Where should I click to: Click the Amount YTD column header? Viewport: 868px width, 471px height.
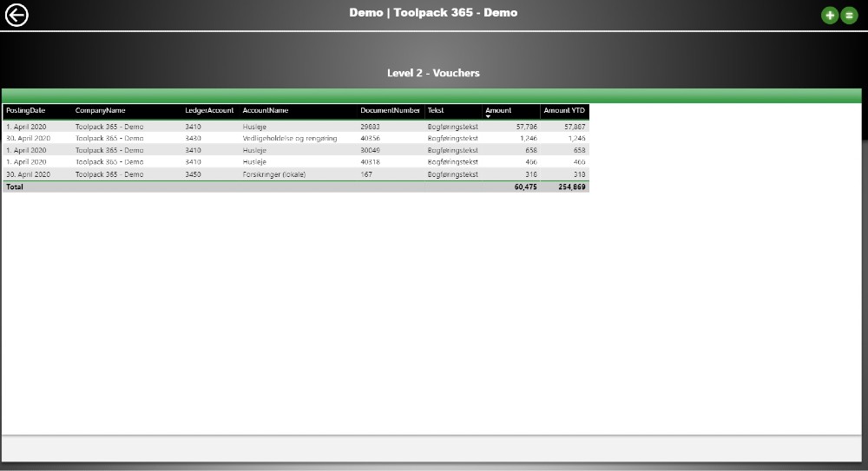564,110
